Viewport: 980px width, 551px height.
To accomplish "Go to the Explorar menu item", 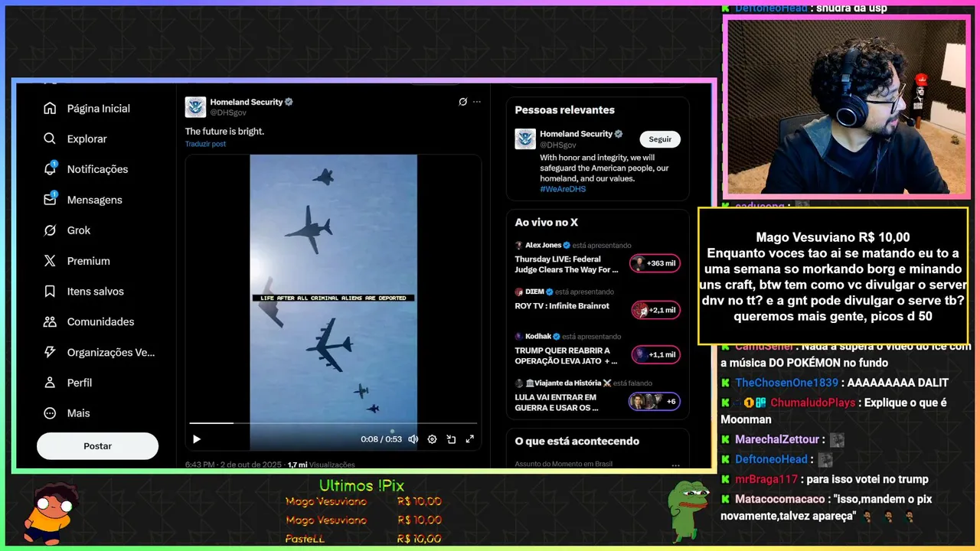I will pyautogui.click(x=87, y=139).
